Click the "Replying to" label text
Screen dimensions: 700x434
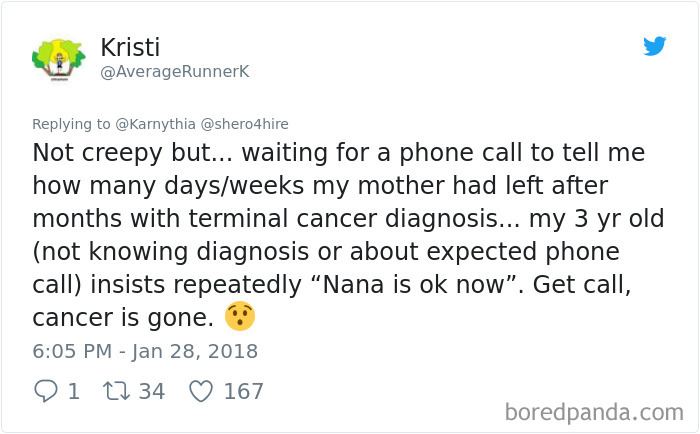coord(71,124)
